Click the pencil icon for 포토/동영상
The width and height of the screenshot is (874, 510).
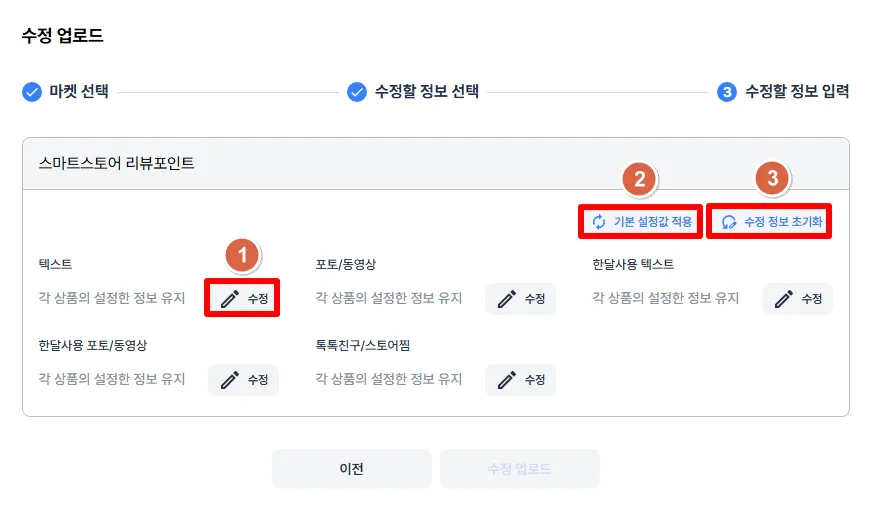507,299
